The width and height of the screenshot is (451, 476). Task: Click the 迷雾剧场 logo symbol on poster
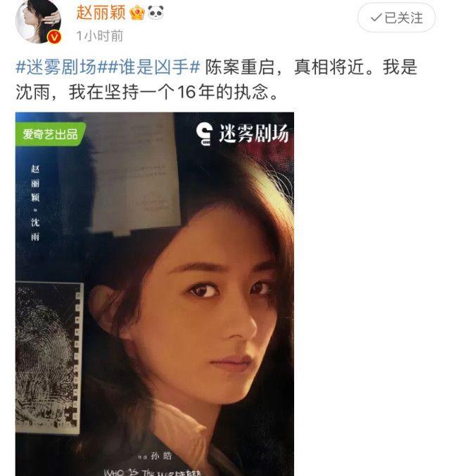[x=204, y=134]
